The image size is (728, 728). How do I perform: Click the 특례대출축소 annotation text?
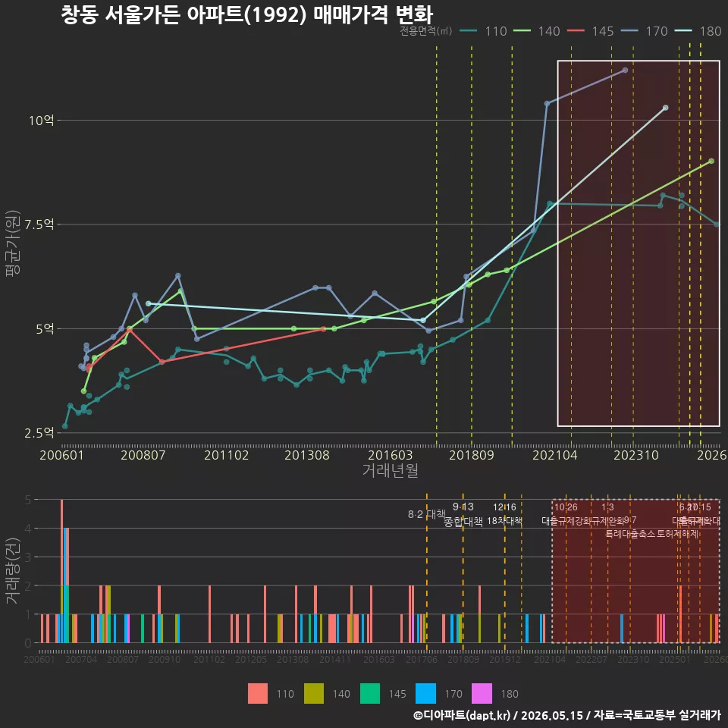click(630, 534)
